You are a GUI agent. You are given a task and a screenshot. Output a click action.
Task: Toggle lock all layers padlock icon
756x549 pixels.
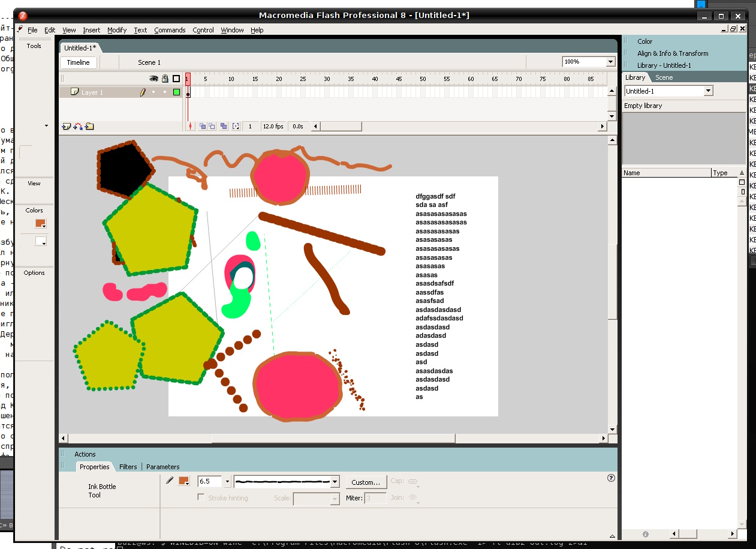point(165,79)
